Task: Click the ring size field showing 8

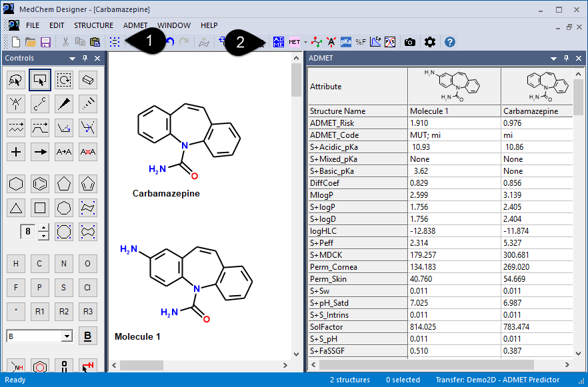Action: (x=28, y=232)
